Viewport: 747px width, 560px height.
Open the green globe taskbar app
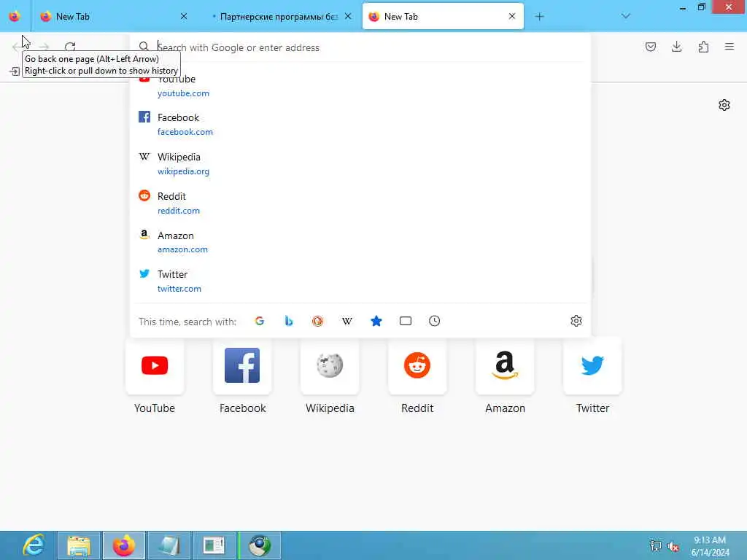pyautogui.click(x=260, y=545)
